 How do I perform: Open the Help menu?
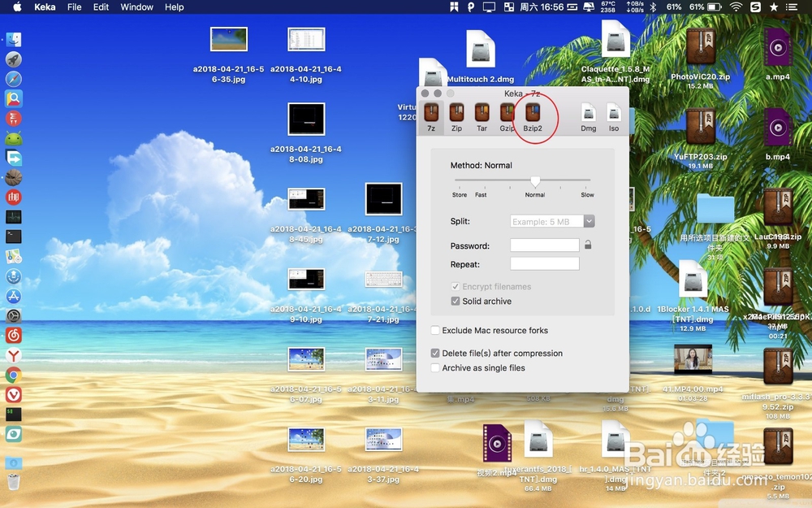click(174, 7)
